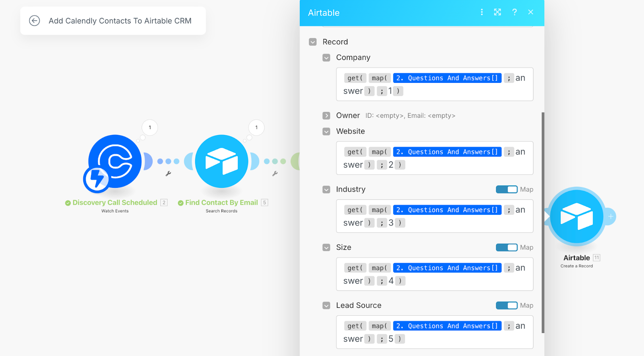The height and width of the screenshot is (356, 644).
Task: Expand the Owner field
Action: pyautogui.click(x=326, y=116)
